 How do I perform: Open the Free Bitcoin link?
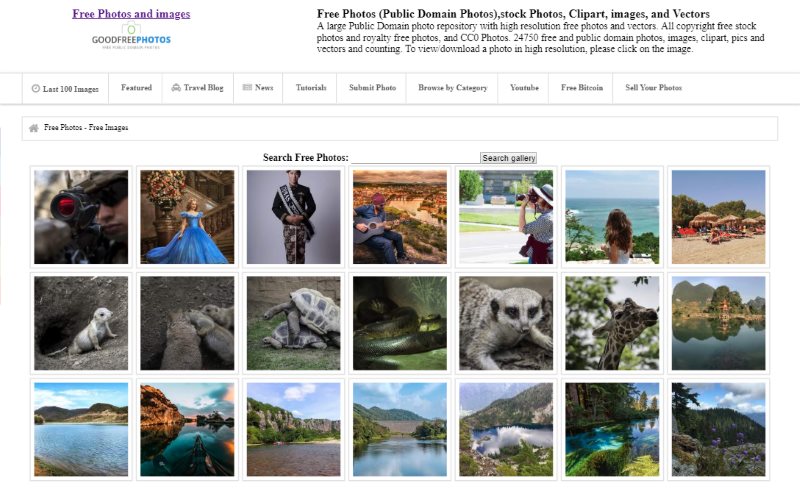click(582, 88)
